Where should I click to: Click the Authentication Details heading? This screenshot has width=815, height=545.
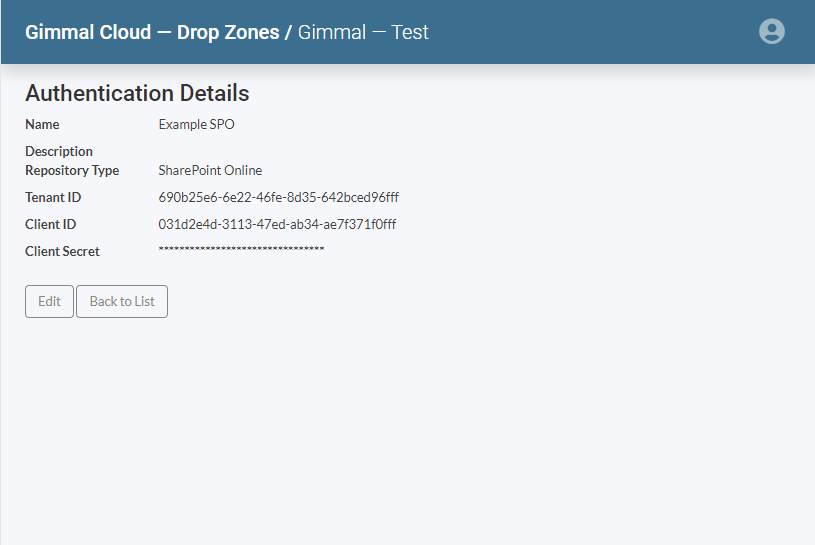[137, 93]
